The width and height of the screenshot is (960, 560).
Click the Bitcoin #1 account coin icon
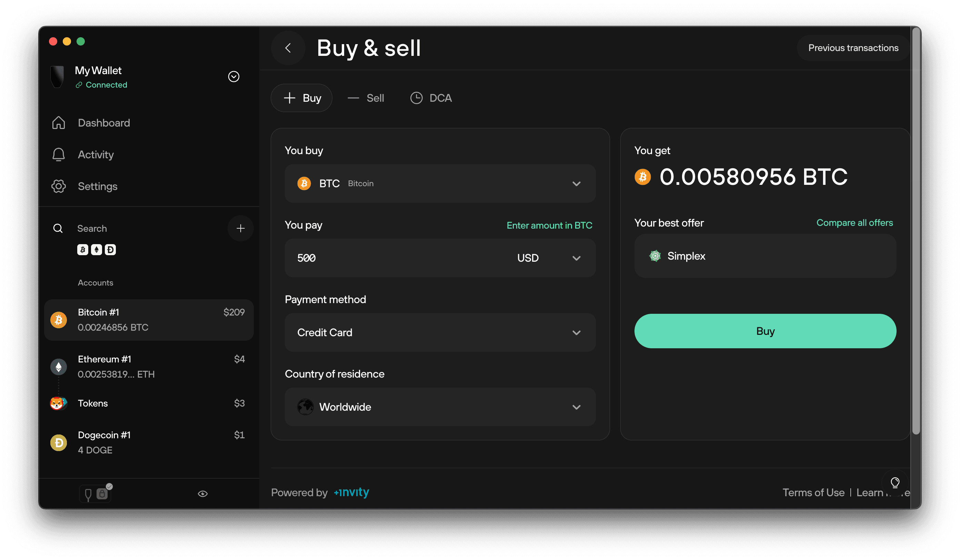[x=59, y=320]
